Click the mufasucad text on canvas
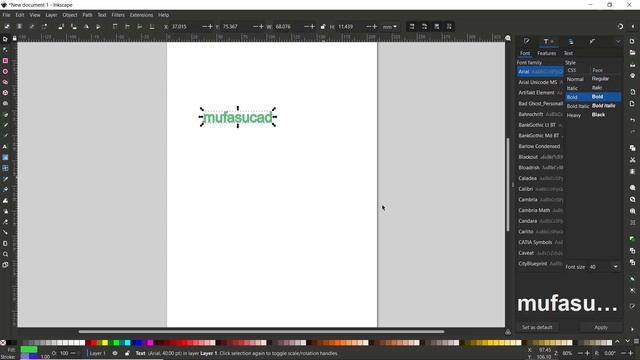The width and height of the screenshot is (640, 360). (x=238, y=118)
